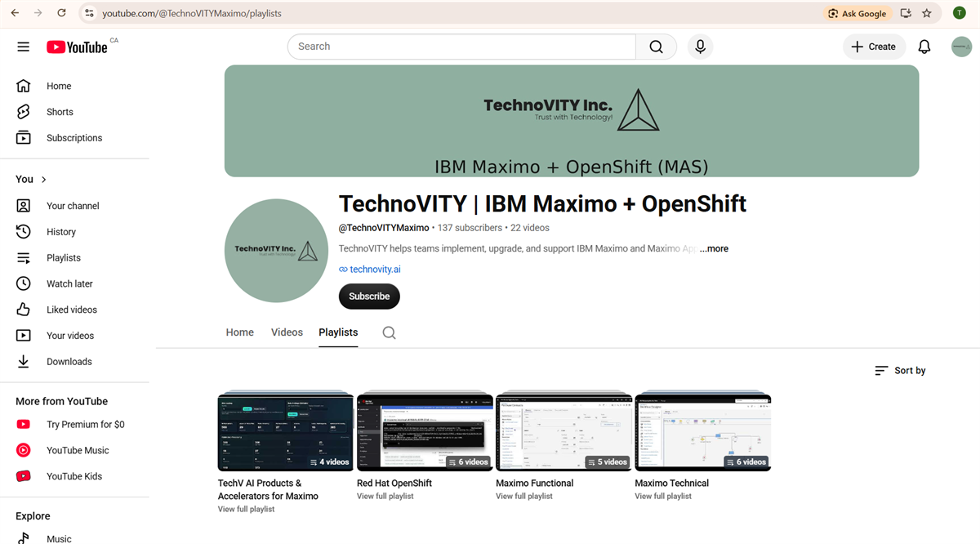Open the technovity.ai link

pyautogui.click(x=375, y=270)
